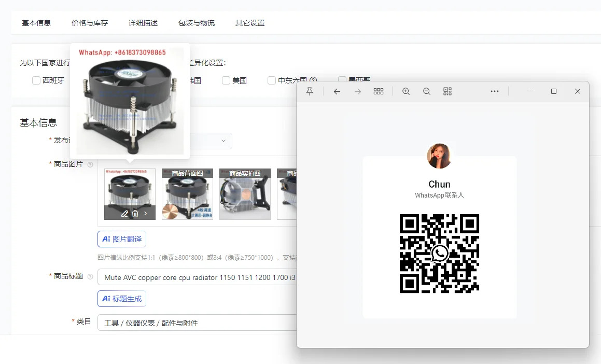
Task: Check the 西班牙 country checkbox
Action: 36,80
